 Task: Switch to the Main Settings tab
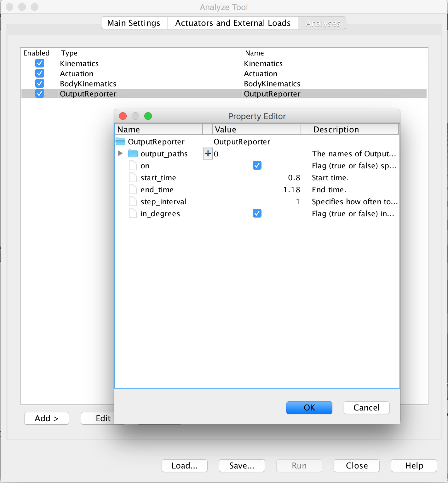click(134, 23)
